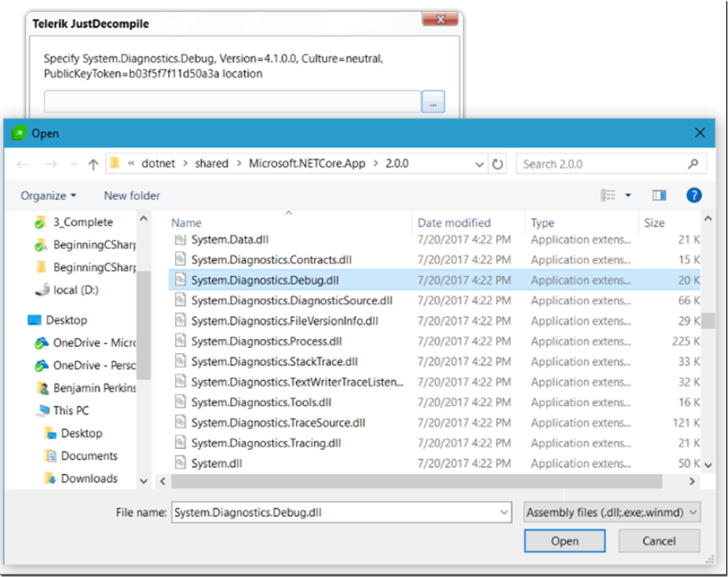Click the horizontal scrollbar in file list
728x577 pixels.
coord(416,482)
